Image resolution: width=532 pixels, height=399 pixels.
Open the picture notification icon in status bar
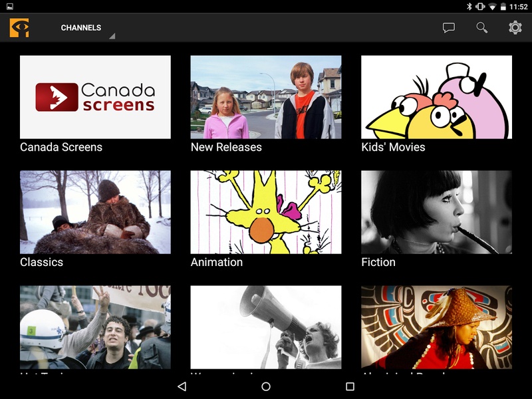click(x=10, y=6)
